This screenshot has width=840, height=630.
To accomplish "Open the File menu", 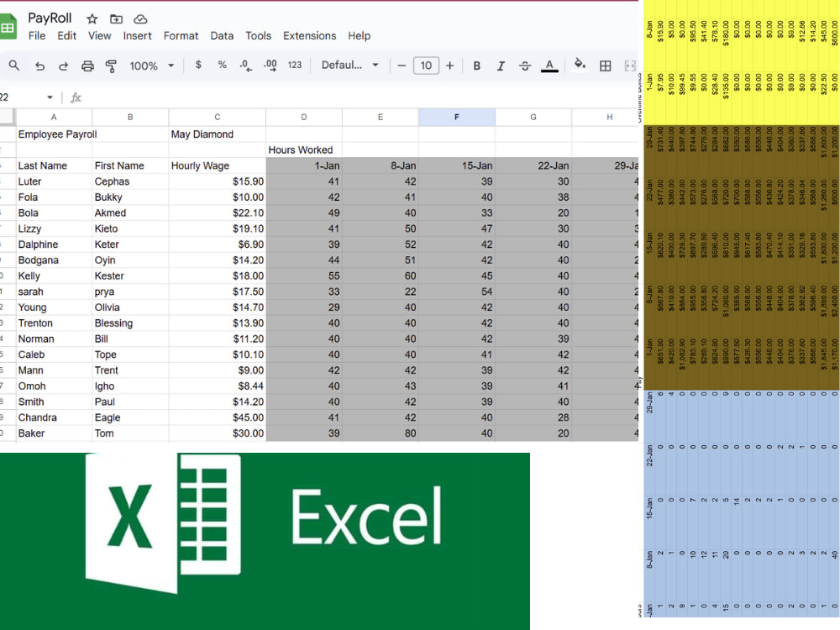I will coord(37,36).
